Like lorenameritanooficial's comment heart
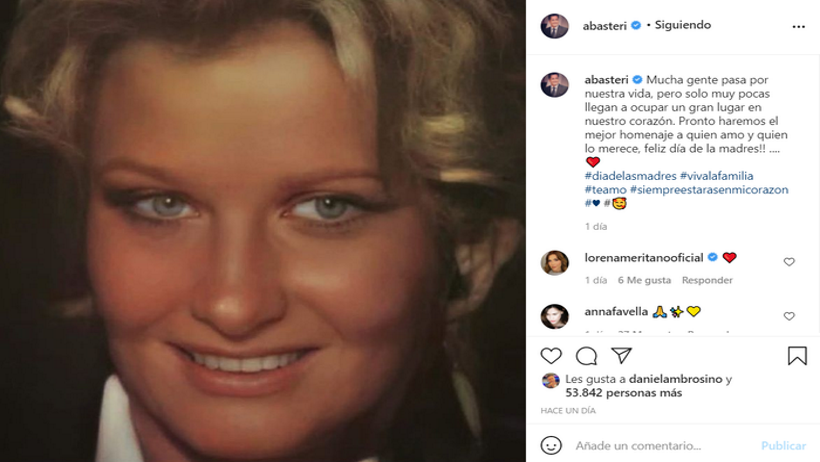This screenshot has width=820, height=462. coord(789,262)
